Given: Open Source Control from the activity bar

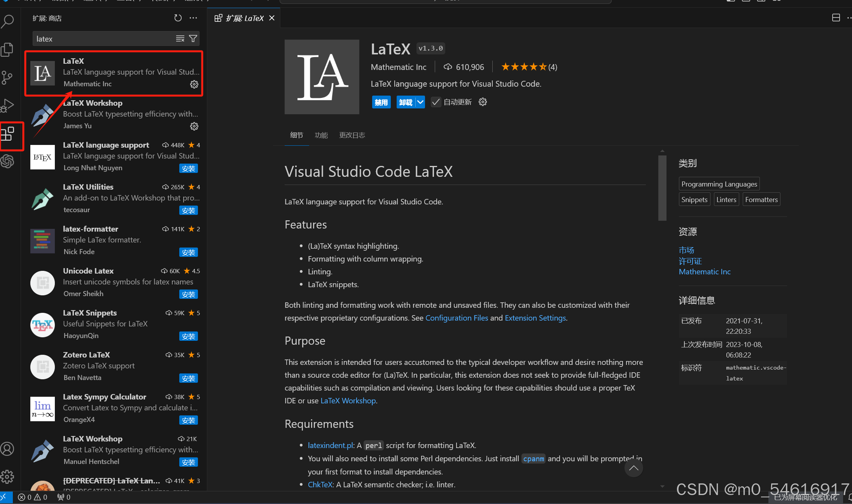Looking at the screenshot, I should pos(8,77).
